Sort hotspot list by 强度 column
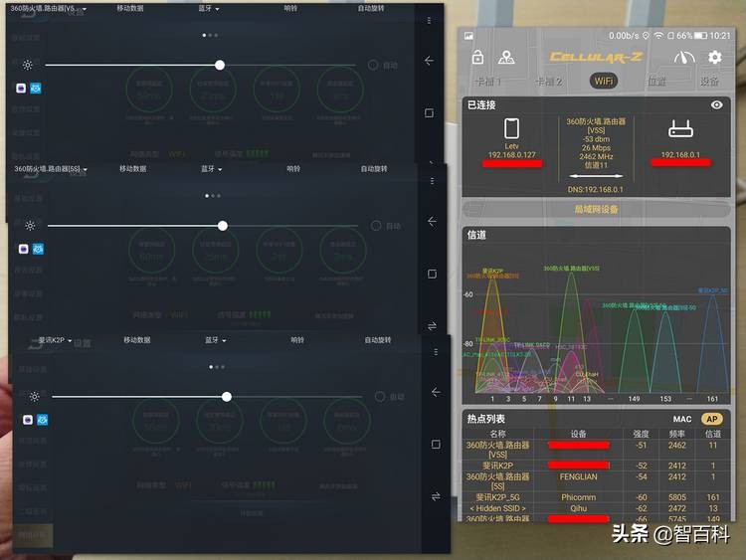The height and width of the screenshot is (560, 746). [x=641, y=434]
